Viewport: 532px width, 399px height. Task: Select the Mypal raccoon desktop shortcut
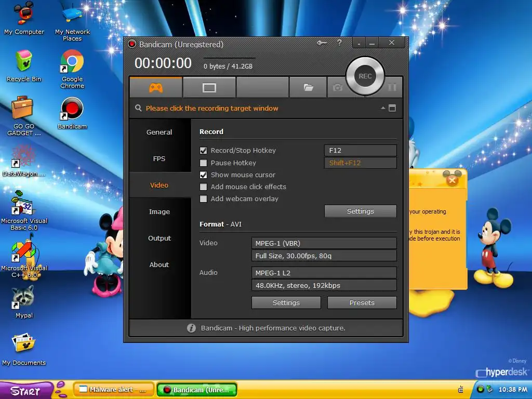(x=24, y=302)
